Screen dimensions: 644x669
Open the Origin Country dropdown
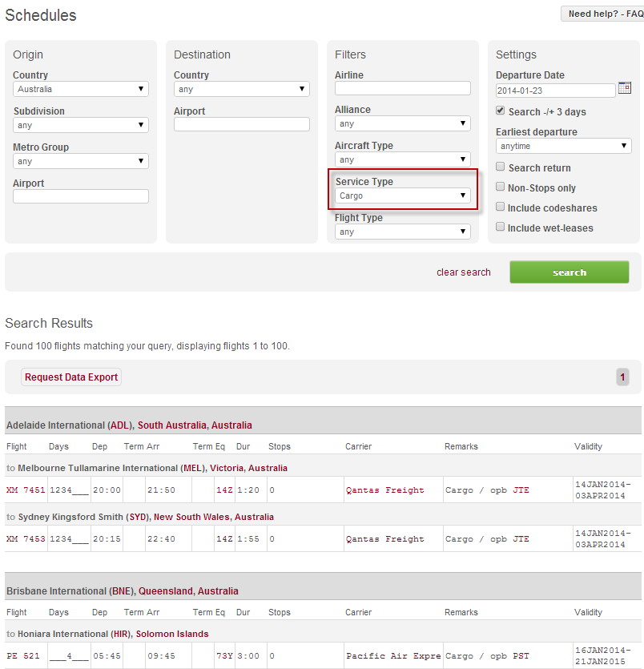click(81, 90)
